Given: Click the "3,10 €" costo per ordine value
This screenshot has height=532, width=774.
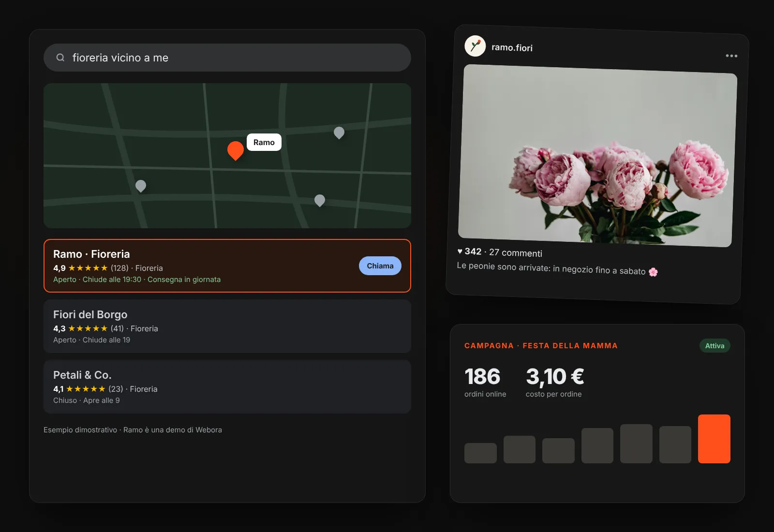Looking at the screenshot, I should 555,377.
